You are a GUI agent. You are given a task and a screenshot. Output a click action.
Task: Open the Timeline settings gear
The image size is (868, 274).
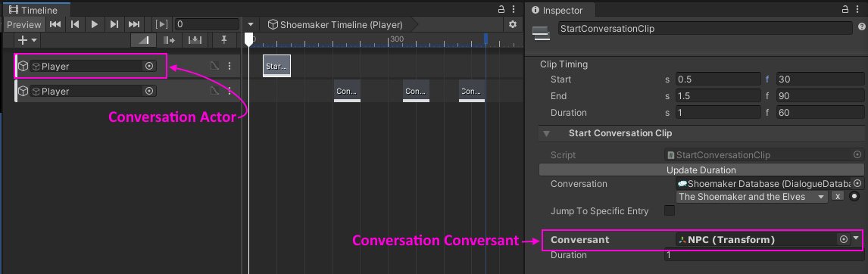pyautogui.click(x=513, y=24)
